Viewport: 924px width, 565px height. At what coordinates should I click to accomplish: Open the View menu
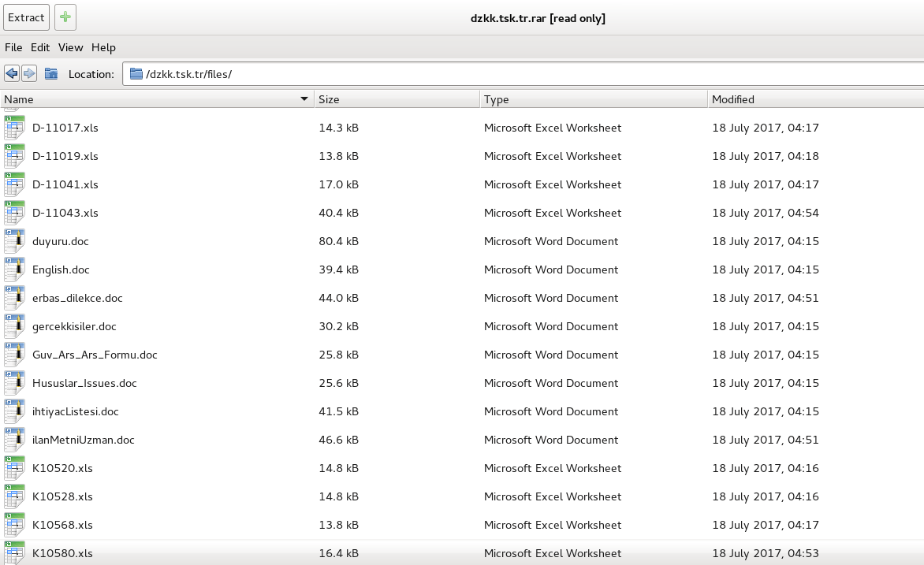coord(70,47)
